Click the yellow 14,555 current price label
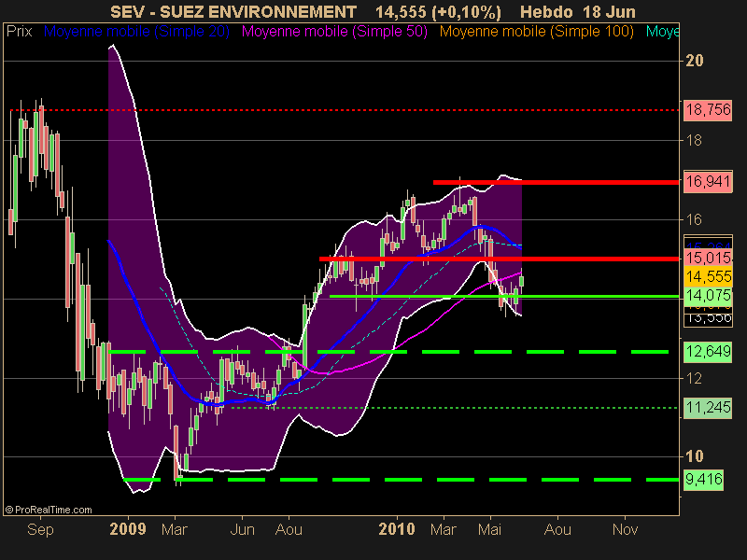Image resolution: width=747 pixels, height=560 pixels. coord(708,276)
